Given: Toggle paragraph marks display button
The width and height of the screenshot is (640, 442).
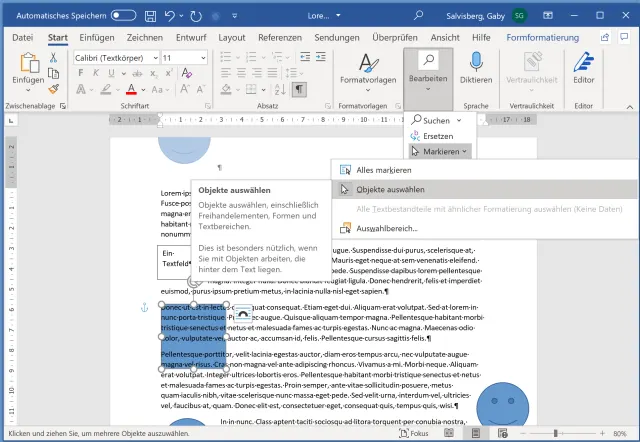Looking at the screenshot, I should coord(298,88).
